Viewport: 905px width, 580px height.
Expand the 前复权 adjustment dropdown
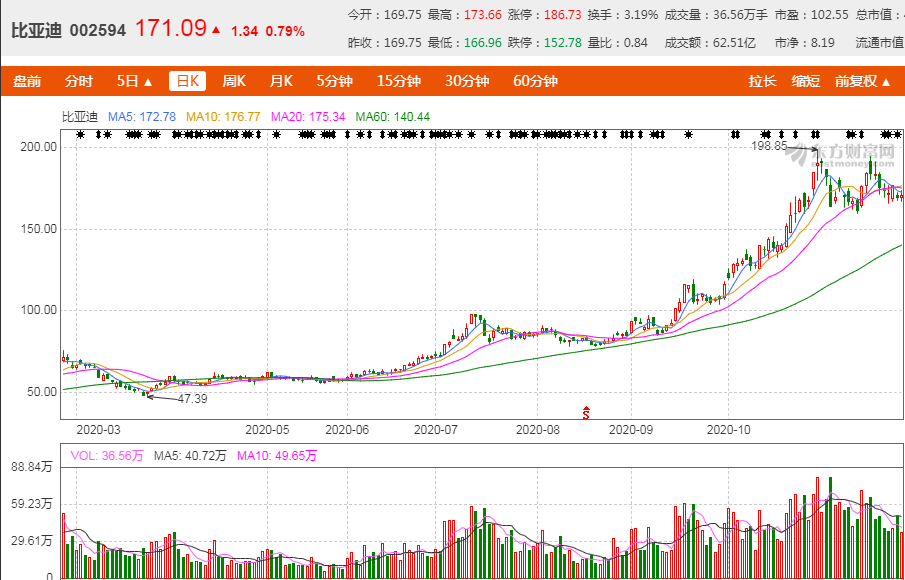(x=863, y=81)
